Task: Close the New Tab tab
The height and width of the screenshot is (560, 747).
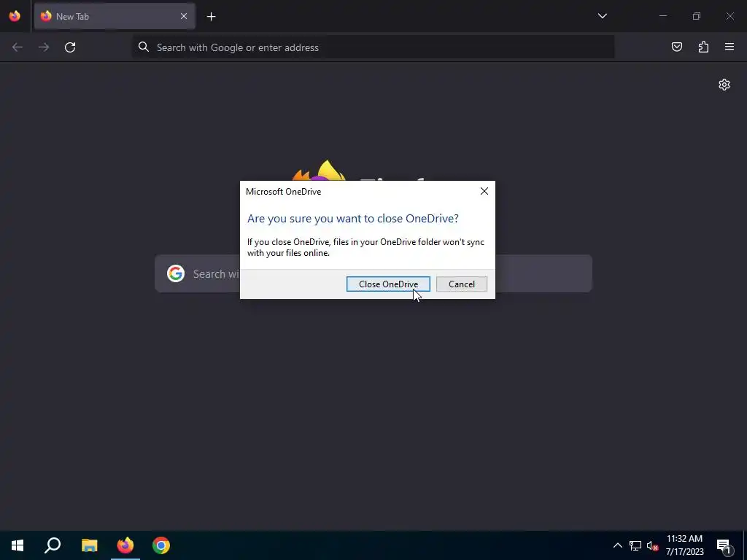Action: click(183, 16)
